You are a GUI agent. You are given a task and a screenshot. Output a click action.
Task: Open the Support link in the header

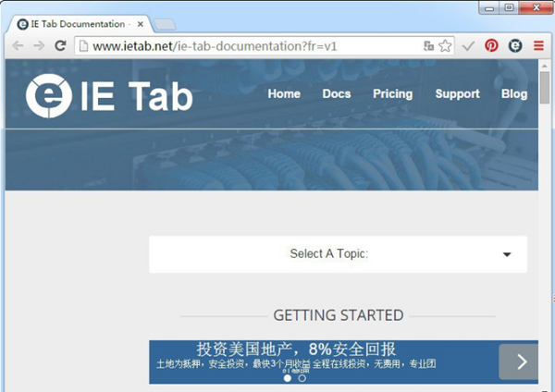[457, 93]
